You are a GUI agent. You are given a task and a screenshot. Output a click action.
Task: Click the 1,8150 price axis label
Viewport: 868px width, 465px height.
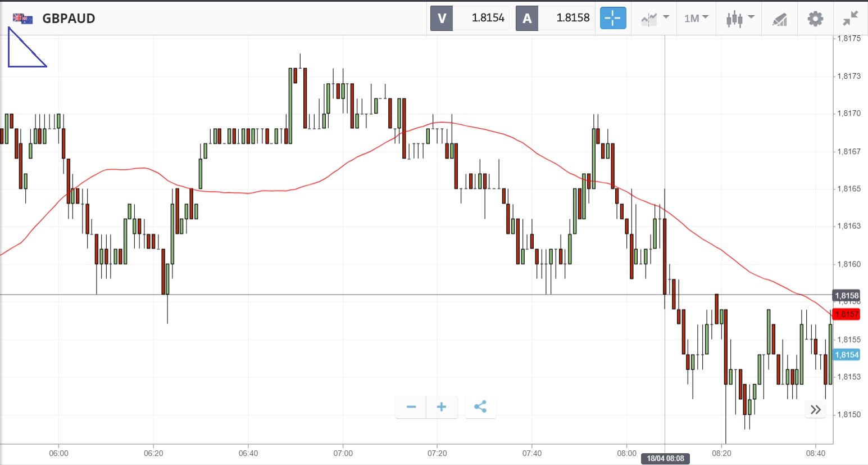pyautogui.click(x=848, y=414)
